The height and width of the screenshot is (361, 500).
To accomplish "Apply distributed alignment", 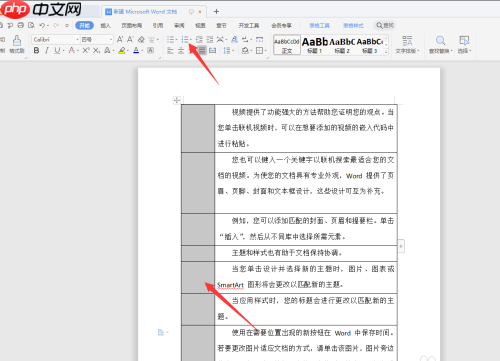I will pos(213,50).
